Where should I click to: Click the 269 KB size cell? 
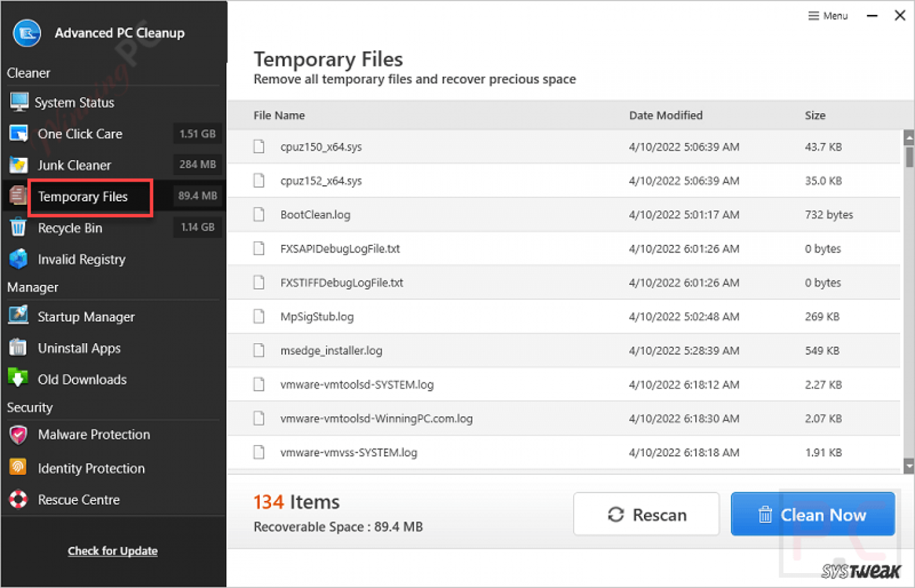click(822, 317)
